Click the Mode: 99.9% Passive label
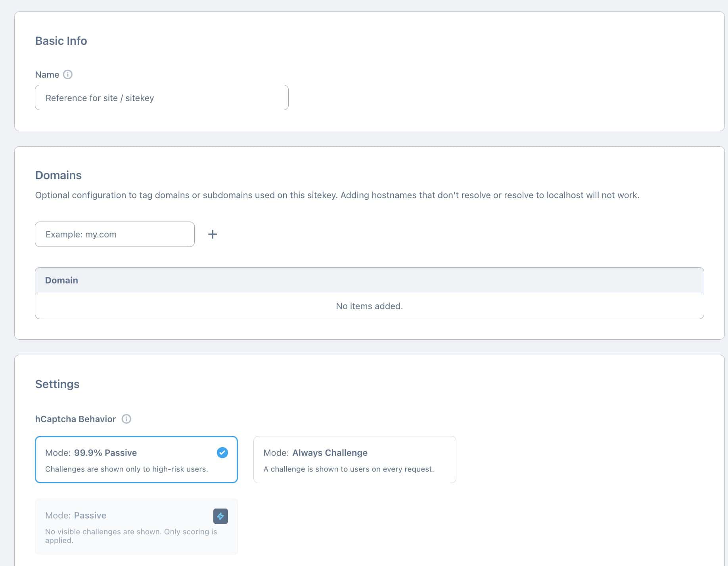The width and height of the screenshot is (728, 566). click(x=91, y=452)
